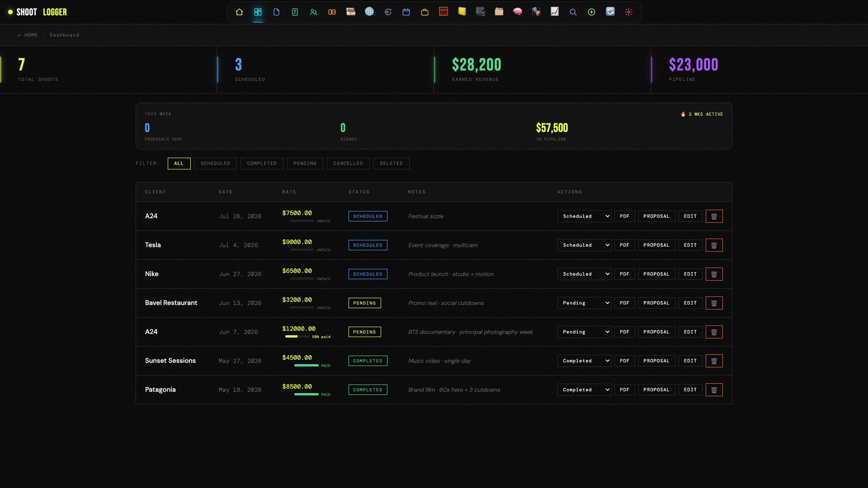This screenshot has height=488, width=868.
Task: Select the dashboard grid icon
Action: pyautogui.click(x=258, y=12)
